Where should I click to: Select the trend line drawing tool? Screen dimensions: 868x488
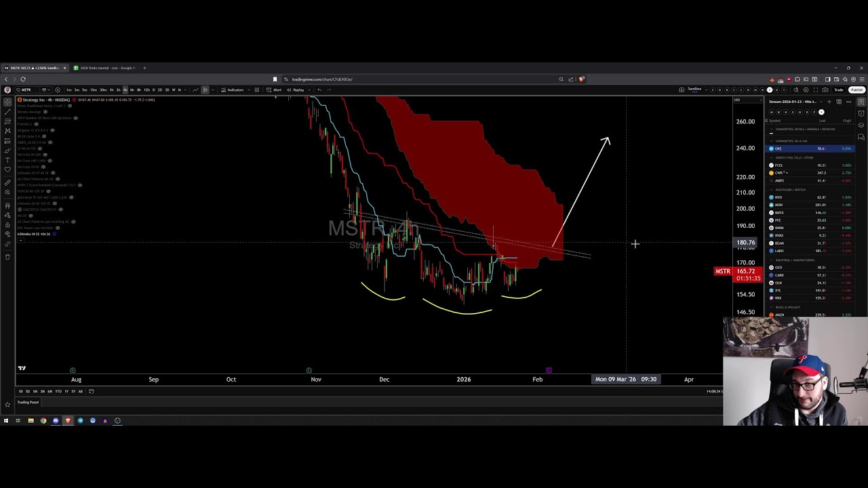7,112
